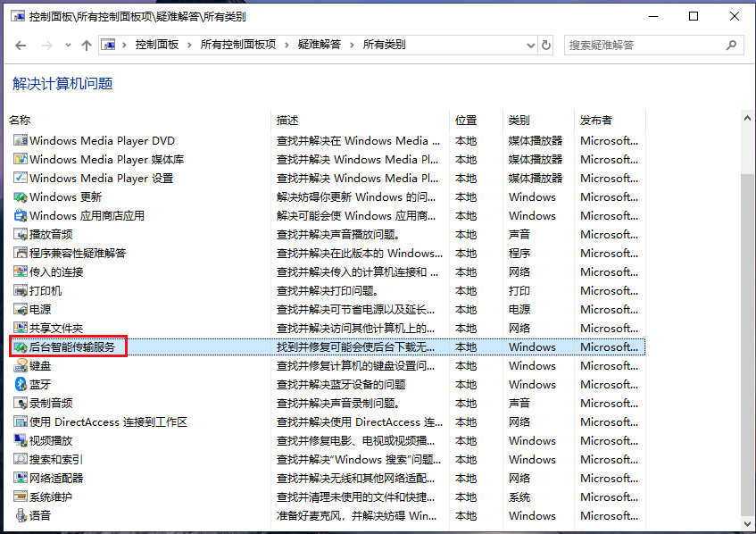Click '电源' category cell in 电源 row
The height and width of the screenshot is (534, 756).
[519, 310]
